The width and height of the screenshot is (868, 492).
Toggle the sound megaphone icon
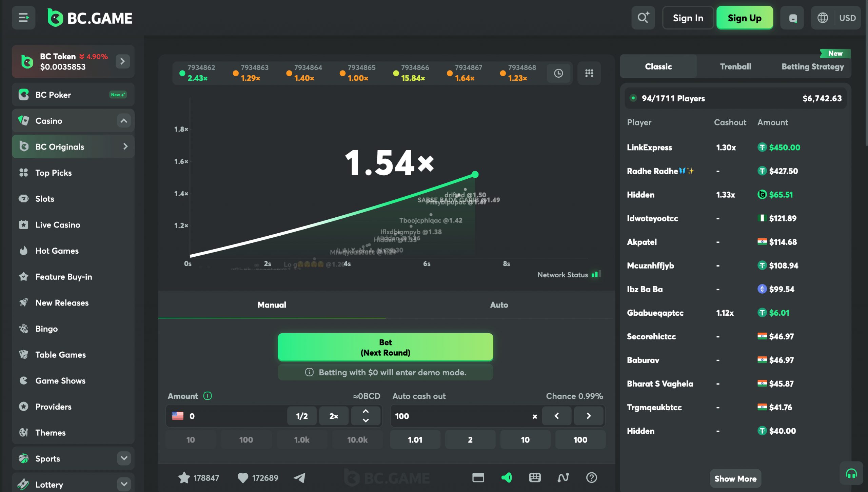point(506,477)
